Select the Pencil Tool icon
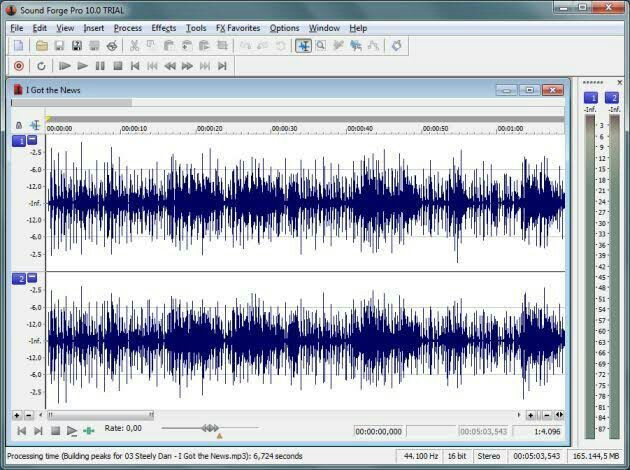Viewport: 630px width, 470px height. click(x=338, y=46)
